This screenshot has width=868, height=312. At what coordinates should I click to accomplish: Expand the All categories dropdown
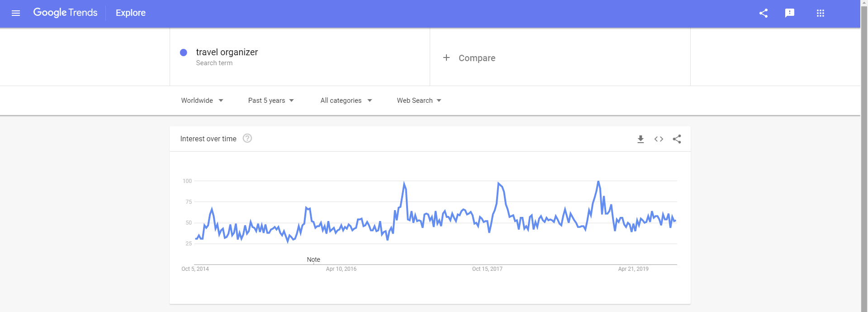tap(346, 101)
